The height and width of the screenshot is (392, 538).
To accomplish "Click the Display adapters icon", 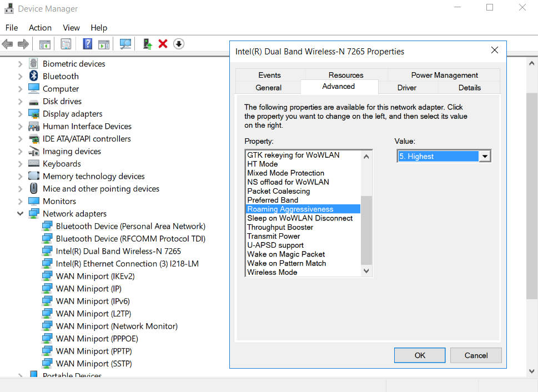I will pyautogui.click(x=34, y=114).
